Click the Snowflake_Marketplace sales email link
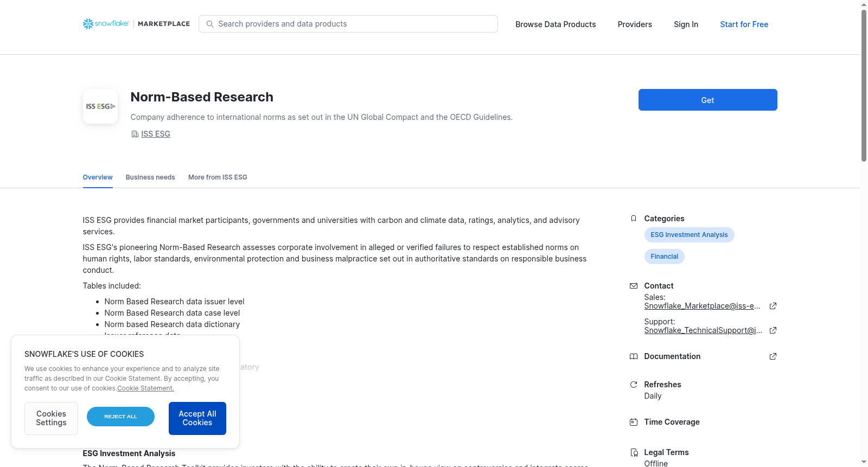 (x=702, y=306)
